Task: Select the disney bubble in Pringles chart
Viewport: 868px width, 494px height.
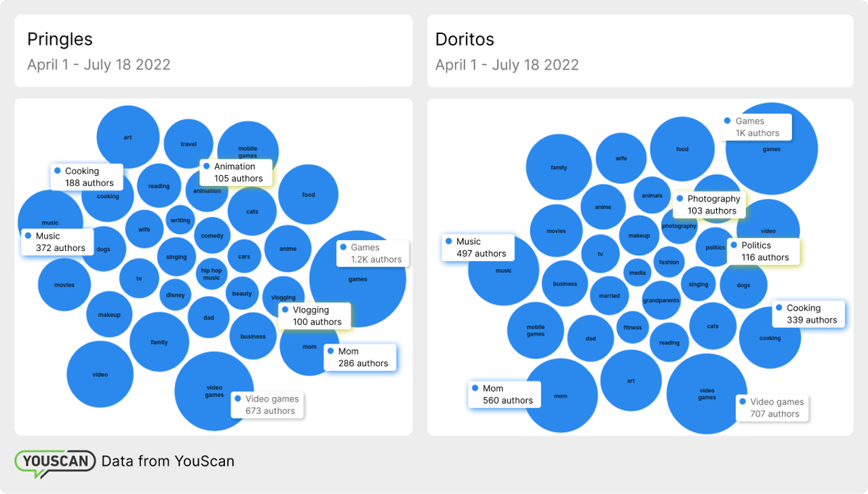Action: (176, 295)
